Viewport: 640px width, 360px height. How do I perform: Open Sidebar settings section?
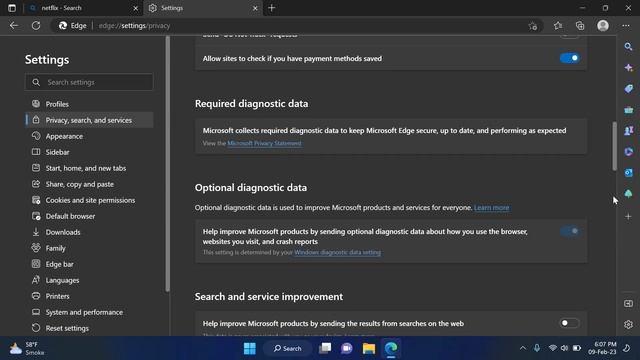tap(89, 152)
